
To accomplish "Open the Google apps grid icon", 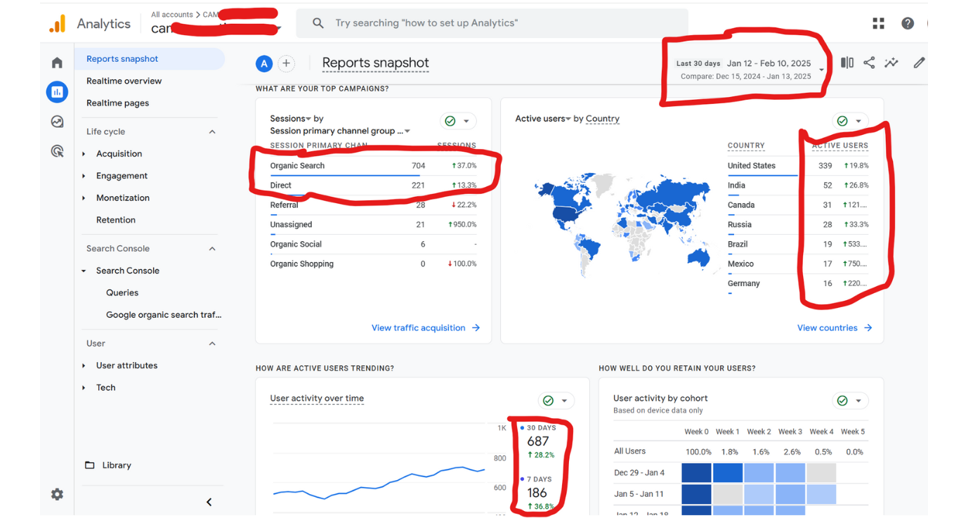I will point(878,22).
